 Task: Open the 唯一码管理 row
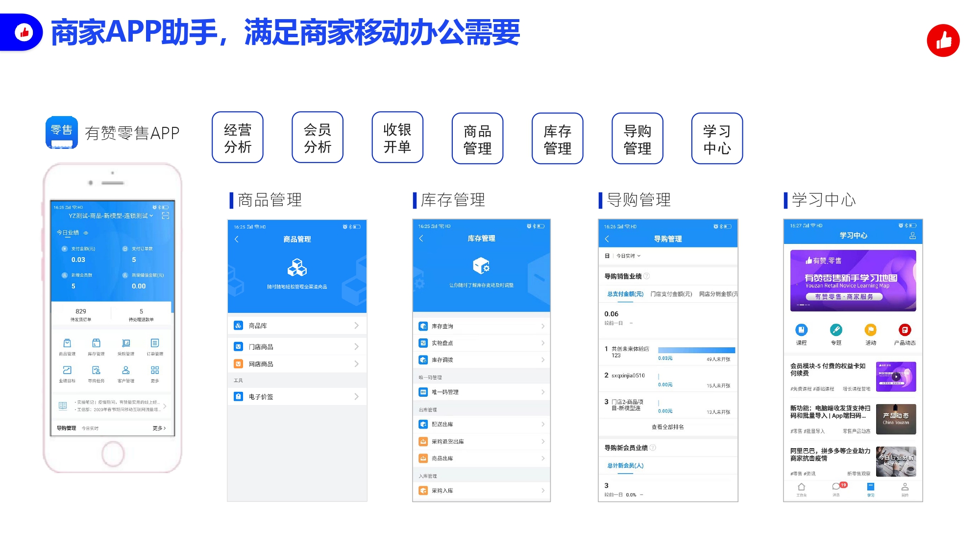[x=481, y=392]
